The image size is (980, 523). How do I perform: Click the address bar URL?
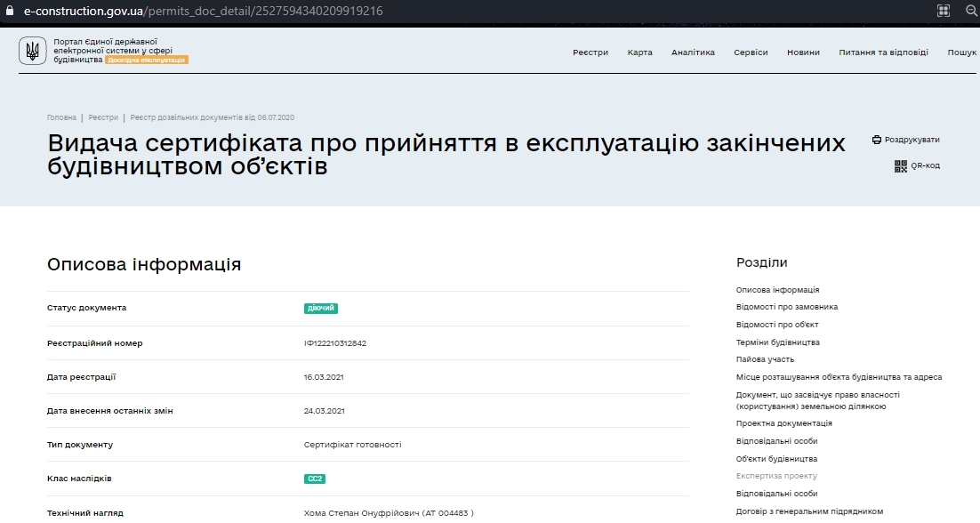203,11
